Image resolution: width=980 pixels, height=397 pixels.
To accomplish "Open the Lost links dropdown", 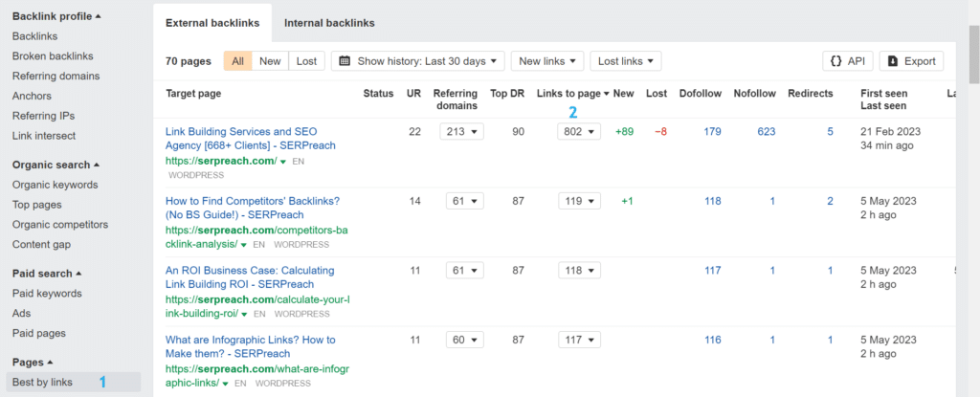I will (626, 61).
